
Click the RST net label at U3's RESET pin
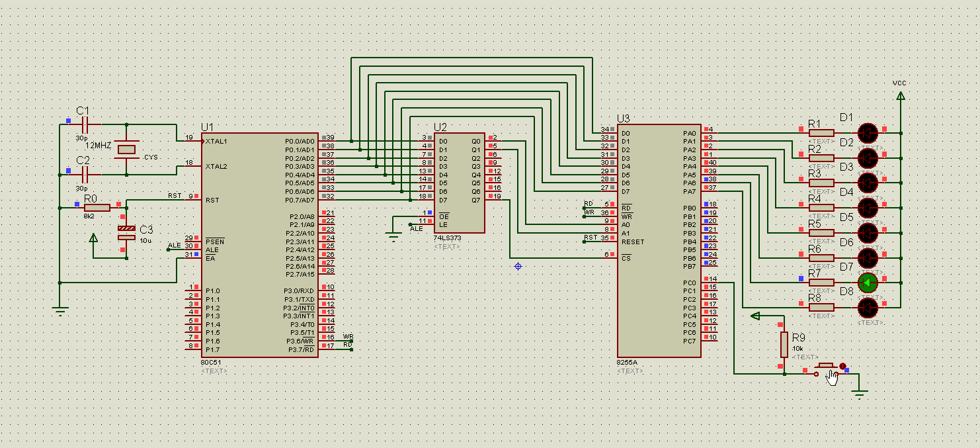pos(590,238)
